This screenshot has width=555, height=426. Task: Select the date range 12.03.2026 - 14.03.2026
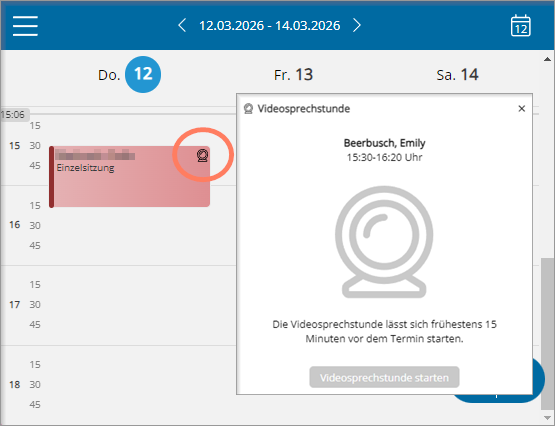tap(270, 26)
